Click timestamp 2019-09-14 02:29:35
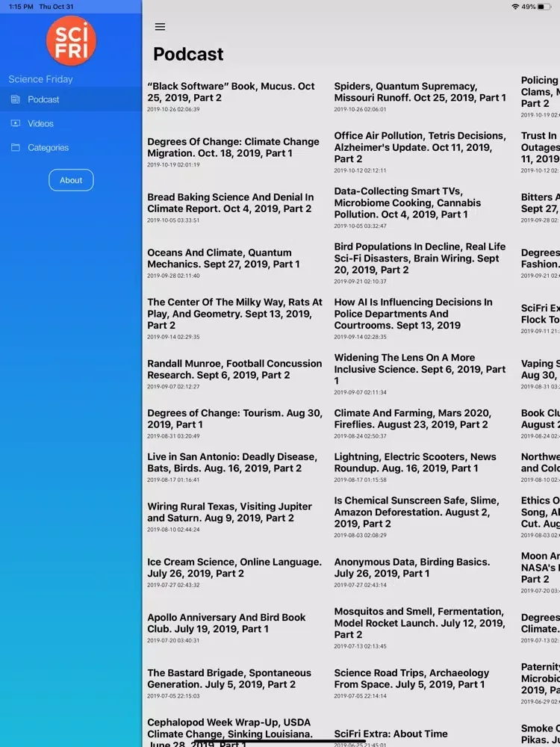Screen dimensions: 560x747 (x=173, y=337)
